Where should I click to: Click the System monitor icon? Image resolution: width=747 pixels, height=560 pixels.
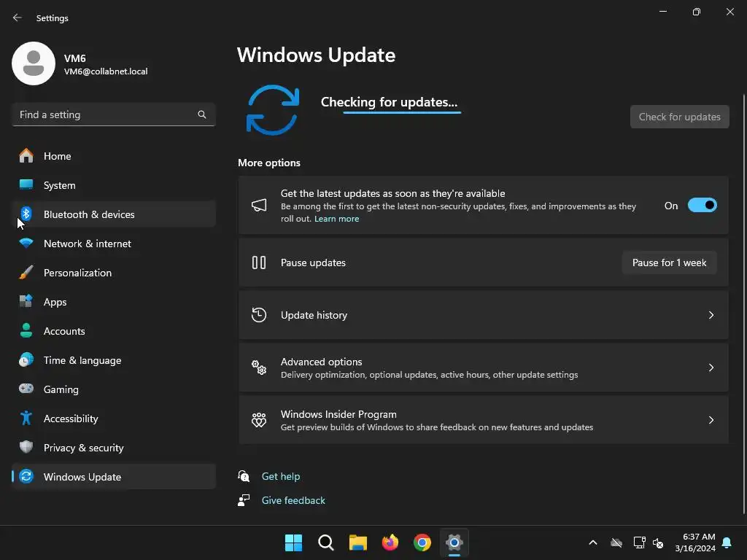[x=26, y=184]
